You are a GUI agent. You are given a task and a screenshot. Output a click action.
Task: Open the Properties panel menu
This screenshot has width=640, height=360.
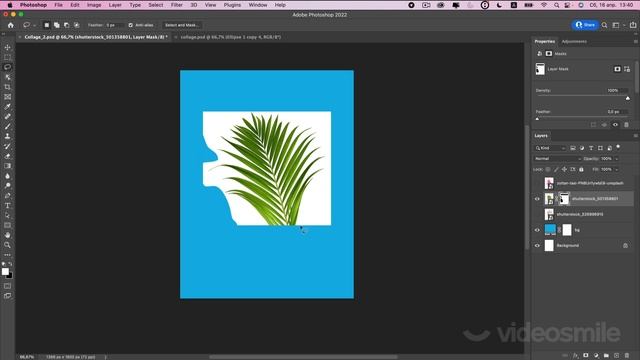tap(635, 42)
